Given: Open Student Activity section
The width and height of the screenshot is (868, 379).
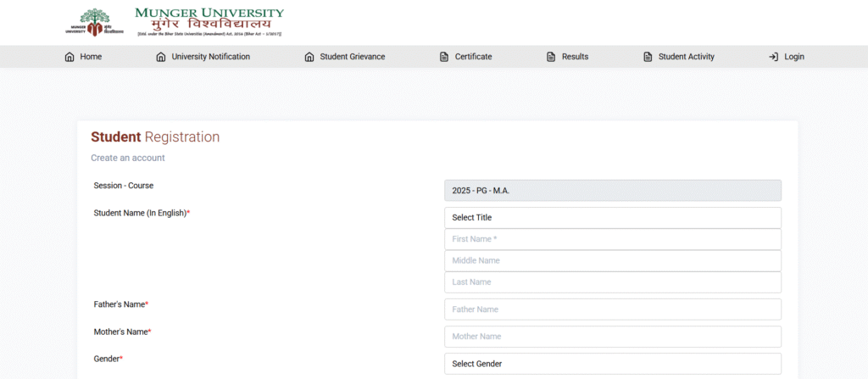Looking at the screenshot, I should (687, 57).
